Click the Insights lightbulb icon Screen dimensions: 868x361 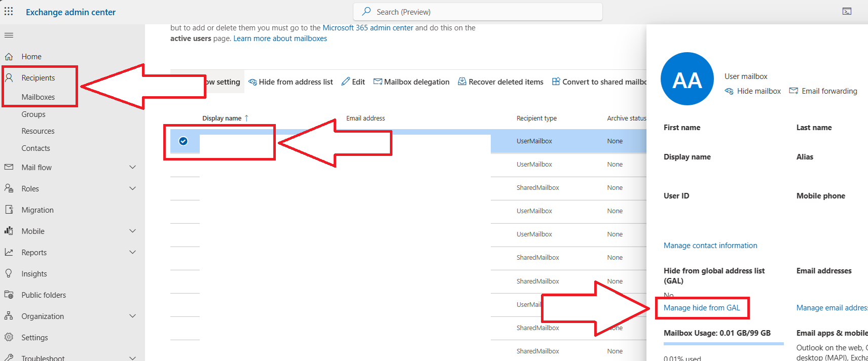[x=9, y=273]
